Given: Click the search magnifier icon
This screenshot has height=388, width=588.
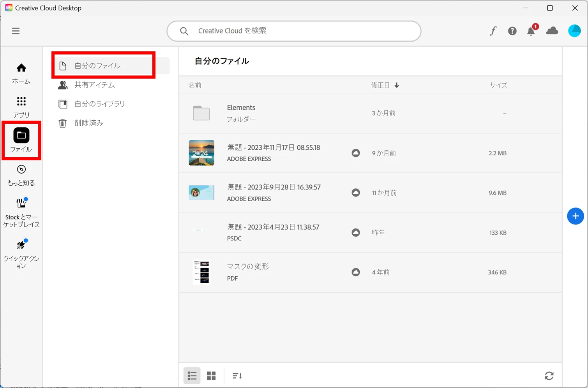Looking at the screenshot, I should point(184,31).
